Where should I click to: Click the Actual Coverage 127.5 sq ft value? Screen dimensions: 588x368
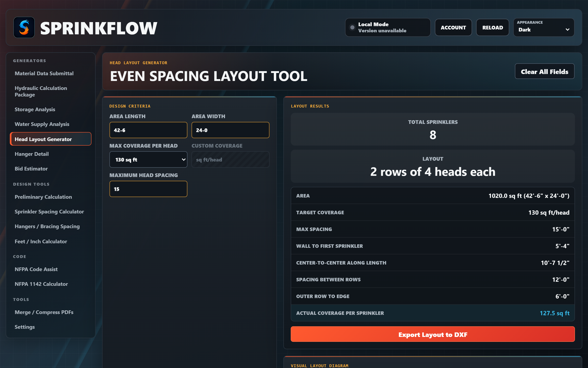[x=555, y=313]
